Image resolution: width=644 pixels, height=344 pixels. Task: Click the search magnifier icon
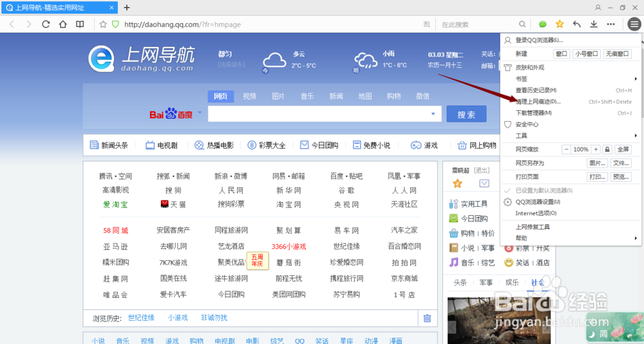coord(522,24)
